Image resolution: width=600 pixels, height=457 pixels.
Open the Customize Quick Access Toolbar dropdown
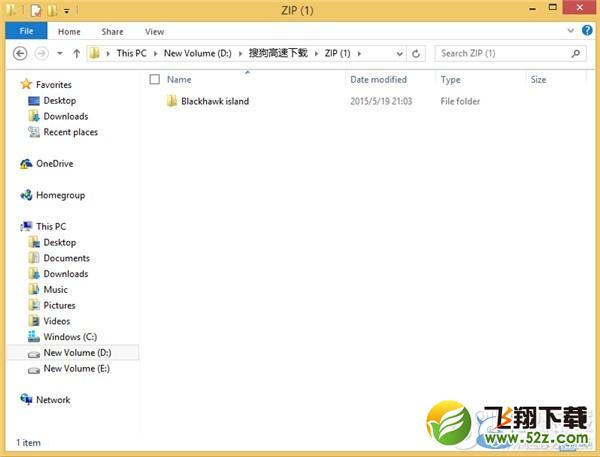tap(66, 11)
